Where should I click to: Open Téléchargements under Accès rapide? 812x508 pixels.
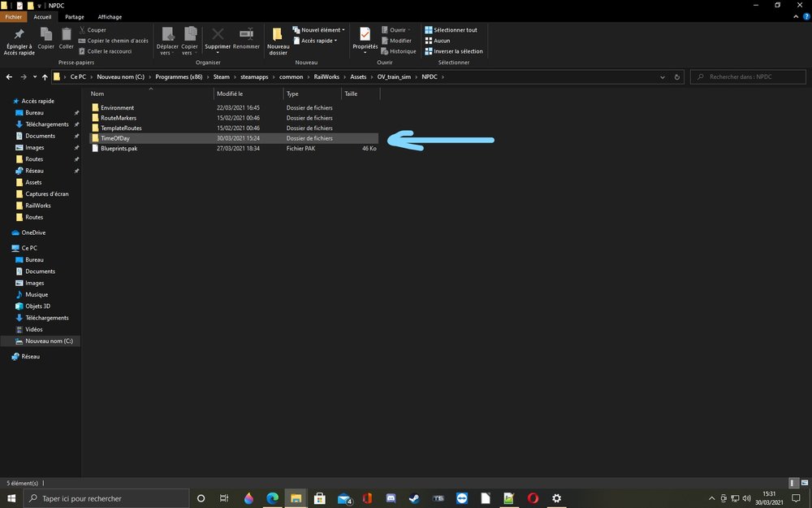coord(46,124)
